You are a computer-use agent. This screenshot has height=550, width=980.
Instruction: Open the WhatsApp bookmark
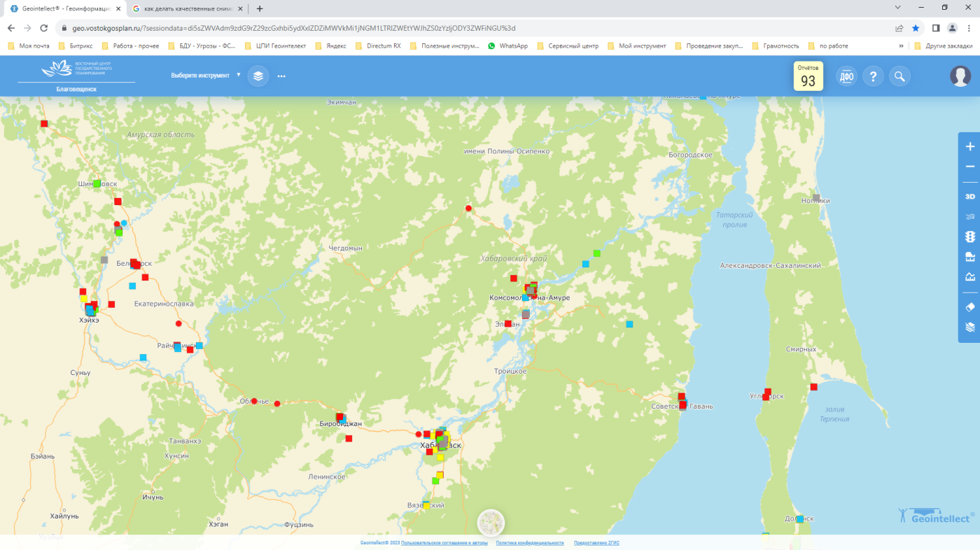[507, 45]
